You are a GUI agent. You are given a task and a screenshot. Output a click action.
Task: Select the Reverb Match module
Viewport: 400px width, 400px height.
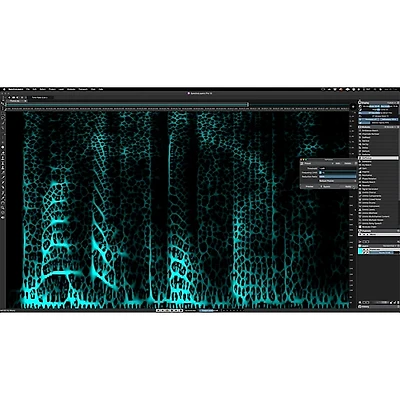point(379,182)
